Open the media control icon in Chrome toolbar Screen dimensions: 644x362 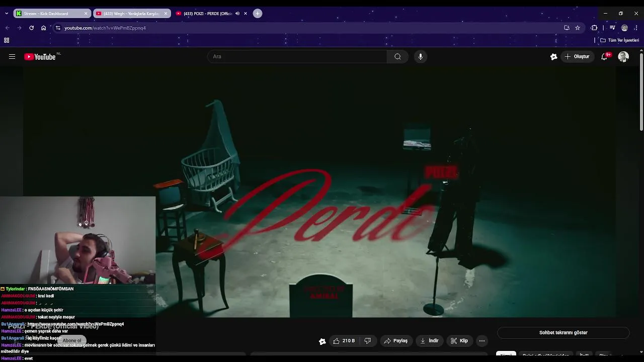[x=612, y=28]
